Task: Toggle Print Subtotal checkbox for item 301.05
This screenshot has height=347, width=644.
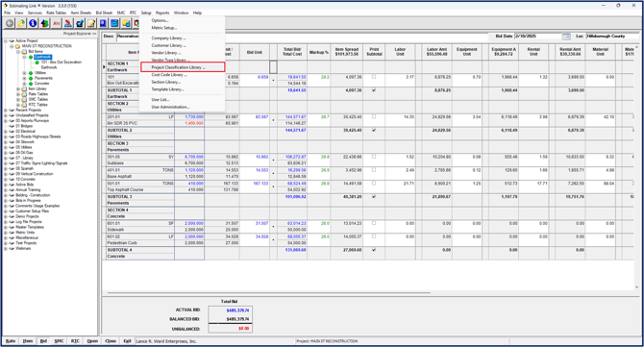Action: [x=374, y=157]
